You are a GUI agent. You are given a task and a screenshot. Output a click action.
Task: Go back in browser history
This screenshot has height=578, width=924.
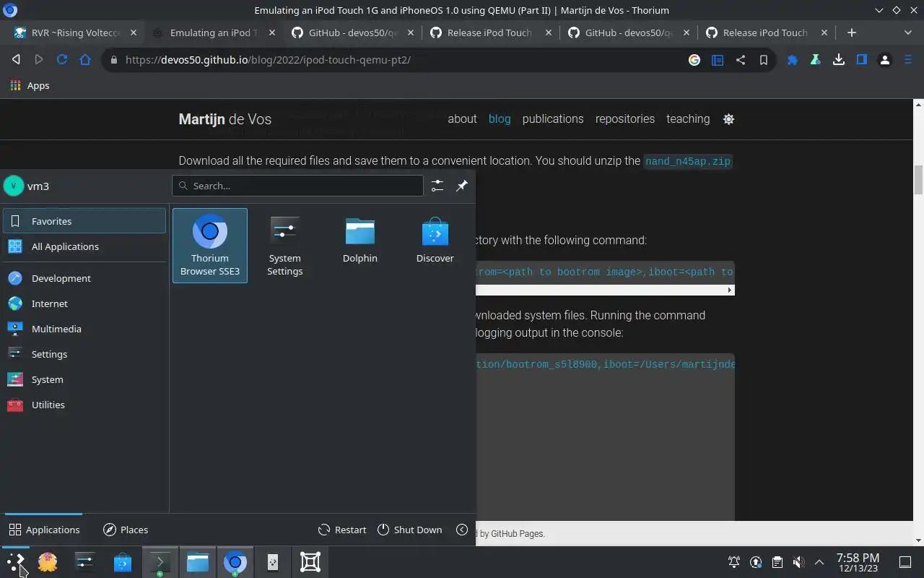click(16, 60)
